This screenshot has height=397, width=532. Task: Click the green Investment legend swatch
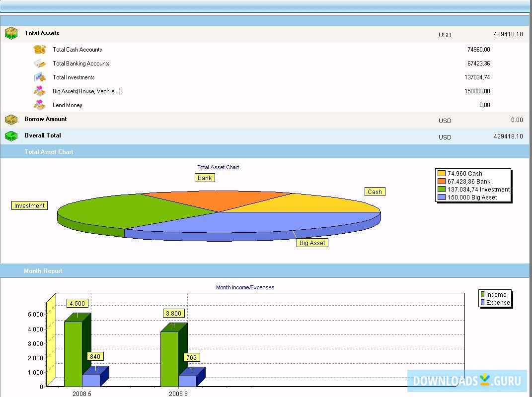(x=442, y=189)
